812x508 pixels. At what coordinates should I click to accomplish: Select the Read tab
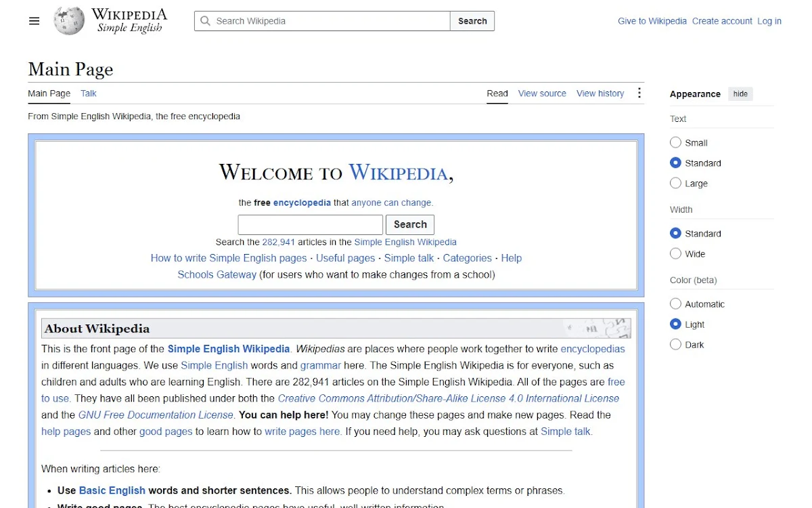497,93
